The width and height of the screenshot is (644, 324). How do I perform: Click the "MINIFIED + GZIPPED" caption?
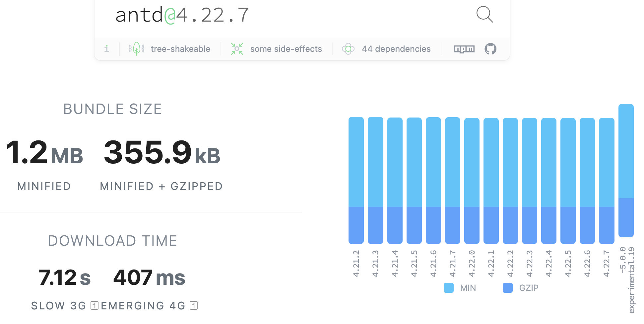(161, 186)
